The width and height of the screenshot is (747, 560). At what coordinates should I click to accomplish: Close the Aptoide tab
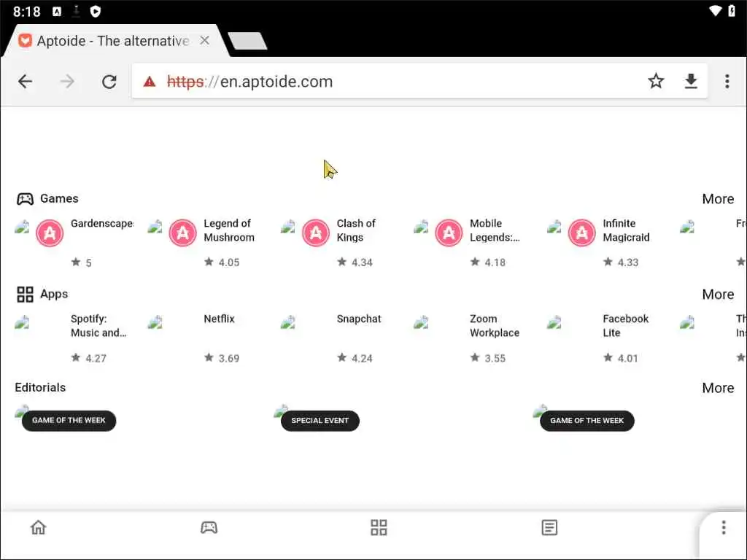204,41
